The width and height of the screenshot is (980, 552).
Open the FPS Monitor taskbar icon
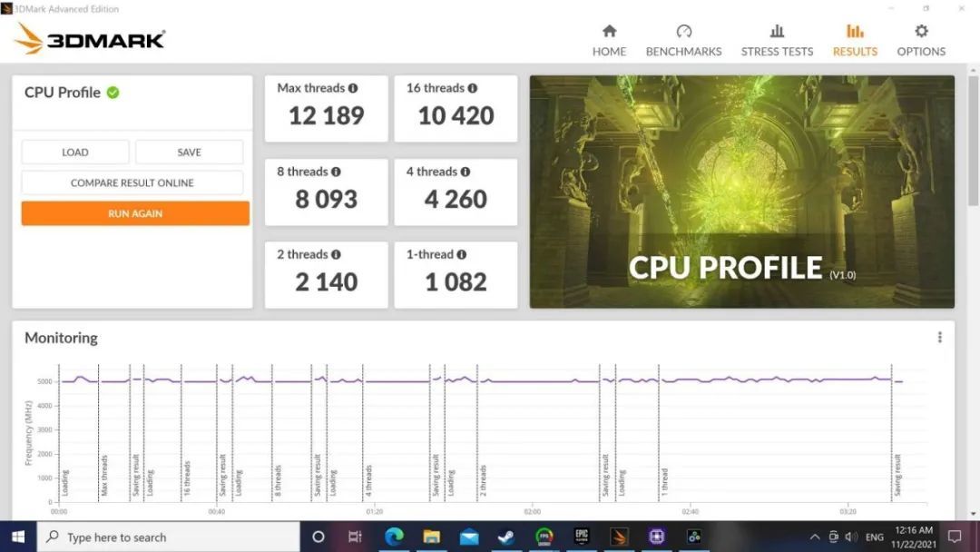(x=544, y=537)
